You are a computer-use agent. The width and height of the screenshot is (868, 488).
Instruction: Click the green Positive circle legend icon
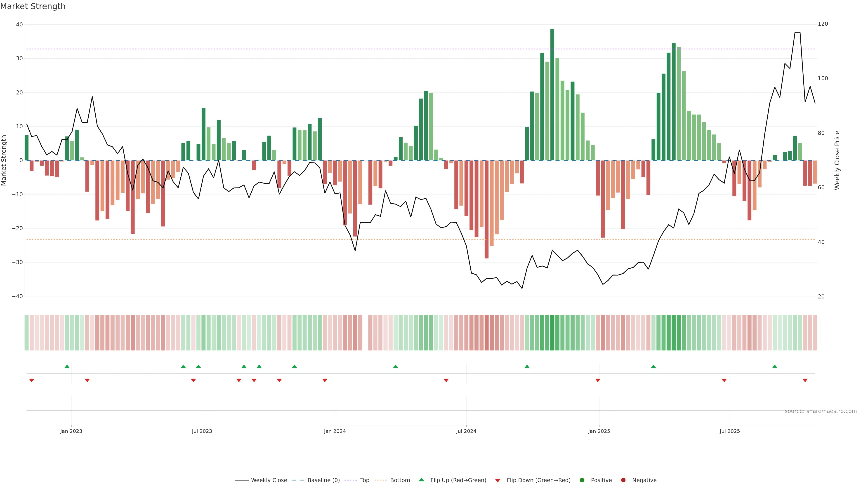pyautogui.click(x=582, y=480)
